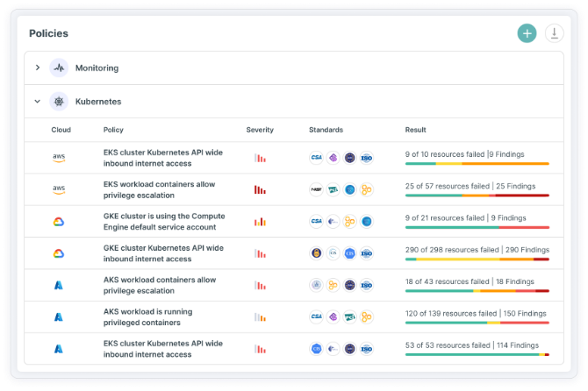
Task: Click the 290 of 298 resources failed bar
Action: (x=477, y=259)
